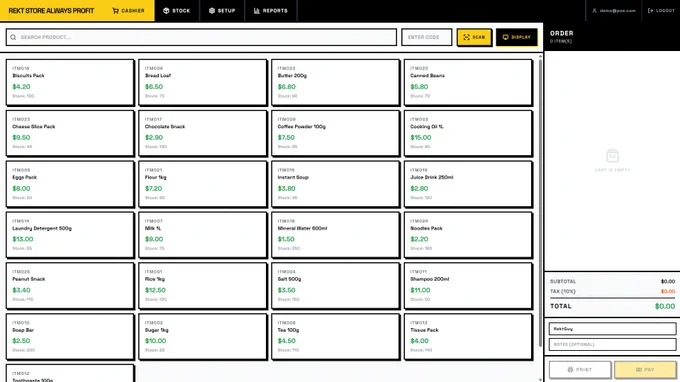Click the TAX (10%) label
680x382 pixels.
[x=562, y=291]
